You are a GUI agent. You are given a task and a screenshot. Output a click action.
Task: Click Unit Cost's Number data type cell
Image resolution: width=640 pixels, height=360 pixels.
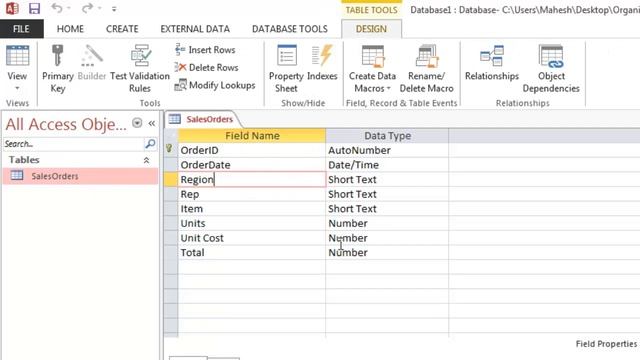click(x=387, y=238)
